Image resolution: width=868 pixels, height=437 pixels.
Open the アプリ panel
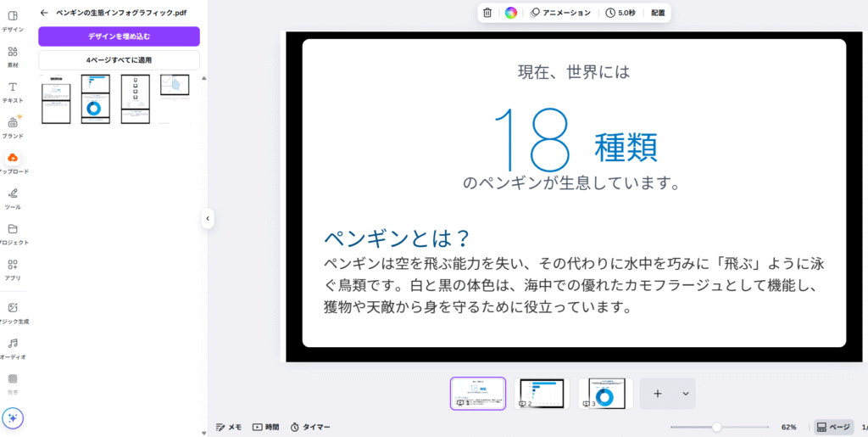pyautogui.click(x=13, y=269)
